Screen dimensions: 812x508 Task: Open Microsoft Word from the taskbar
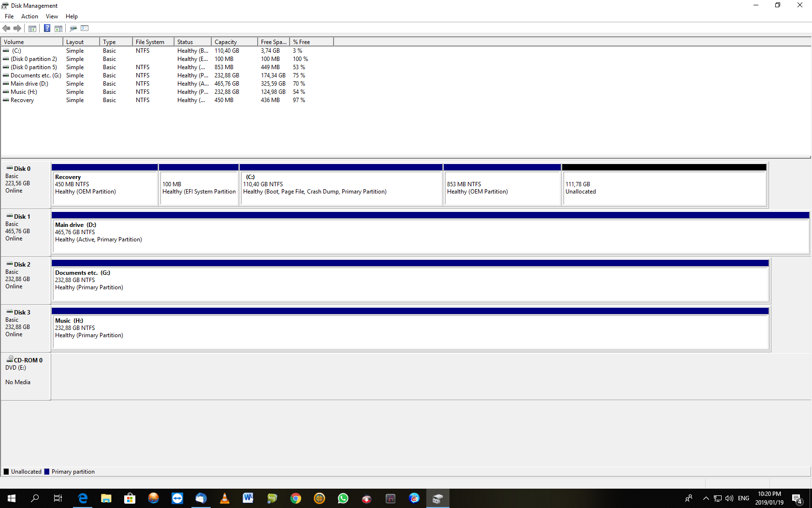[x=248, y=498]
